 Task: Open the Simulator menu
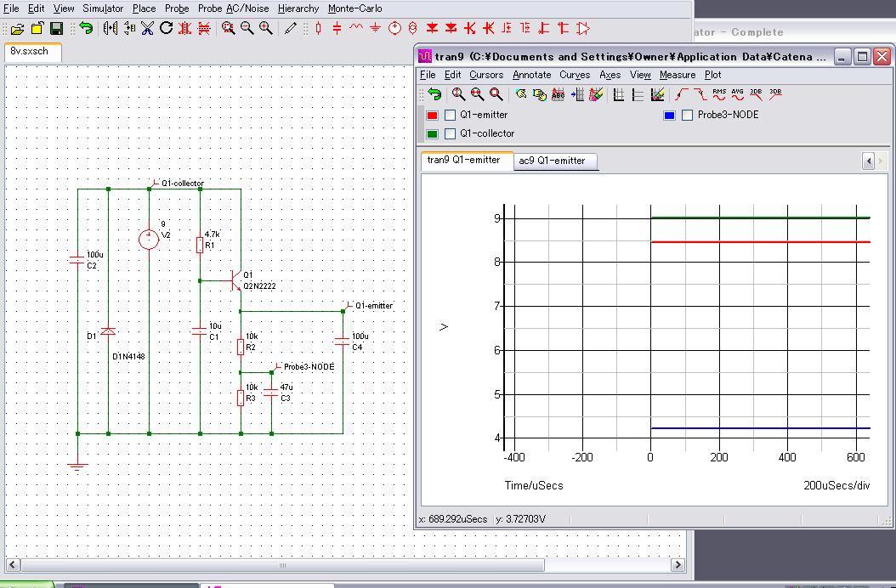(x=103, y=8)
